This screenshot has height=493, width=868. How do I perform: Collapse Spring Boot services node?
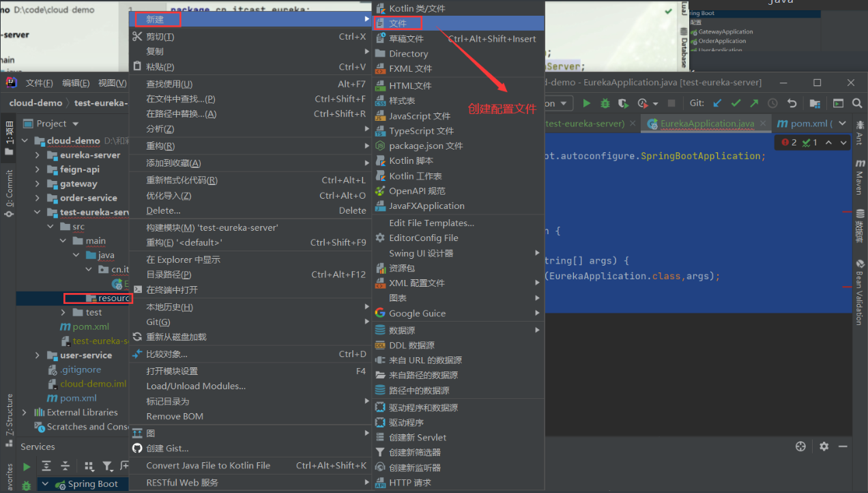[46, 484]
